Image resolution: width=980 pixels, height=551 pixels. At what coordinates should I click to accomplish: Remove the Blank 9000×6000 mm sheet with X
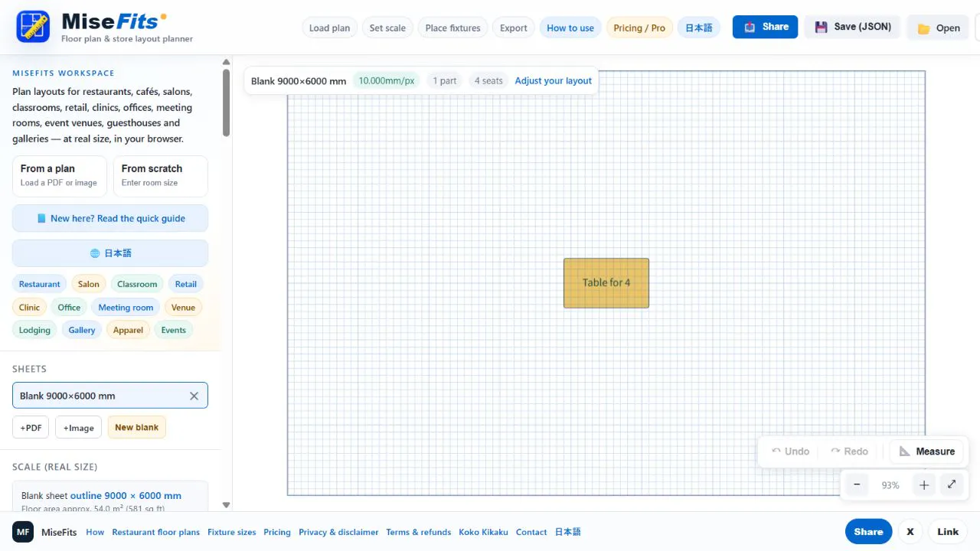[x=194, y=396]
